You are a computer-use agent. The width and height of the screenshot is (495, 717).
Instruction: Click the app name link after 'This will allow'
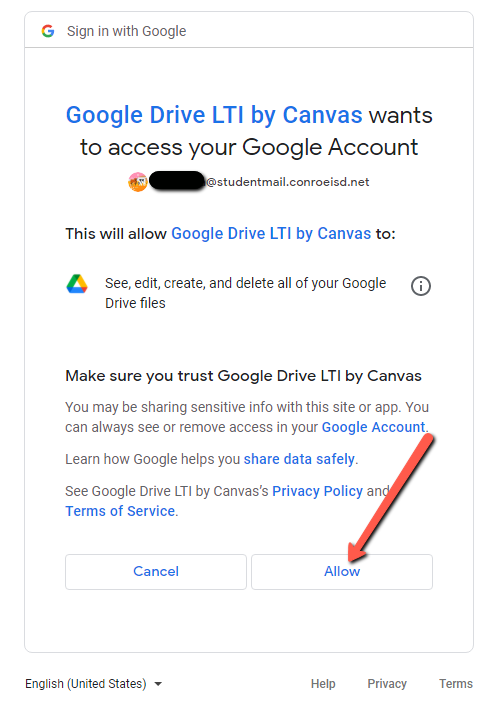click(x=271, y=234)
